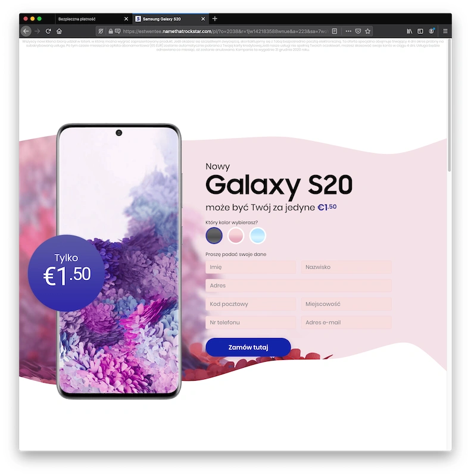Open the hamburger application menu
The image size is (471, 476).
[445, 31]
